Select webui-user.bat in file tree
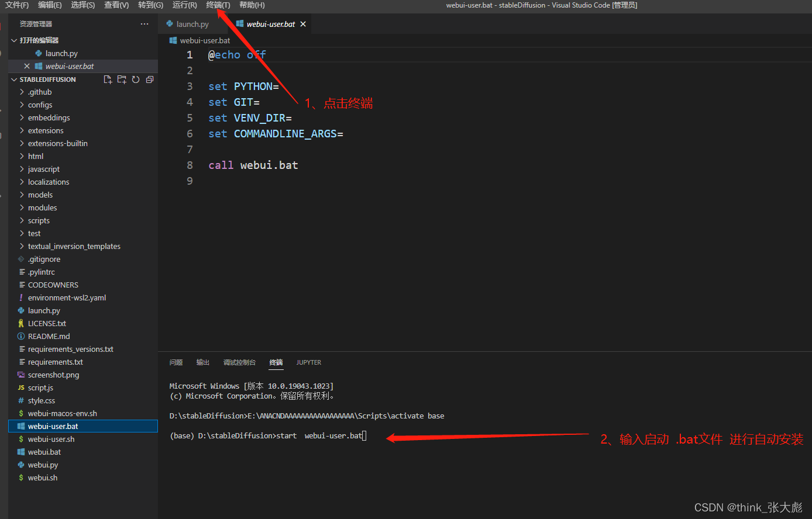Viewport: 812px width, 519px height. [x=83, y=426]
